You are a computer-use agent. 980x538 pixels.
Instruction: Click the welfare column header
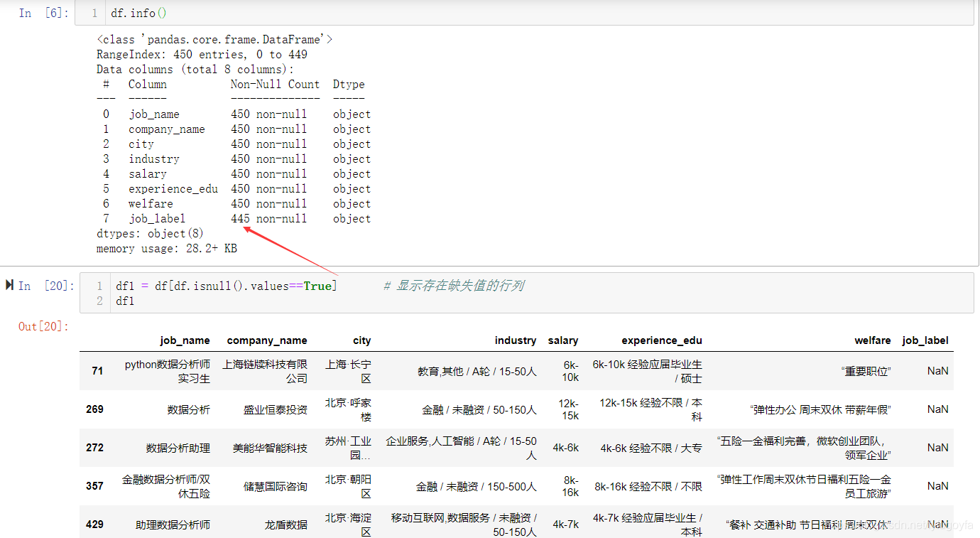click(873, 340)
